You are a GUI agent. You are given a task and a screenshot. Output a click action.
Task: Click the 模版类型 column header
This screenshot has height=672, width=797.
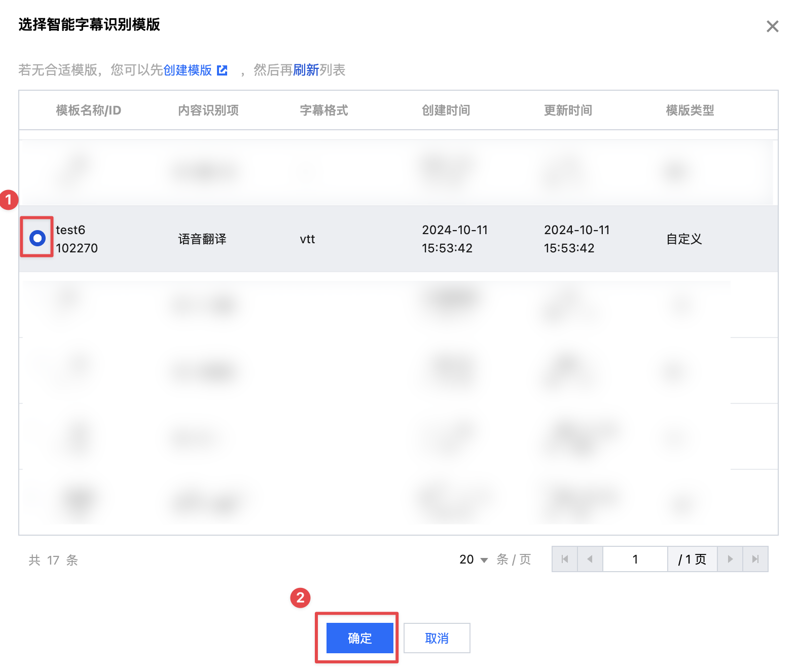pos(690,110)
